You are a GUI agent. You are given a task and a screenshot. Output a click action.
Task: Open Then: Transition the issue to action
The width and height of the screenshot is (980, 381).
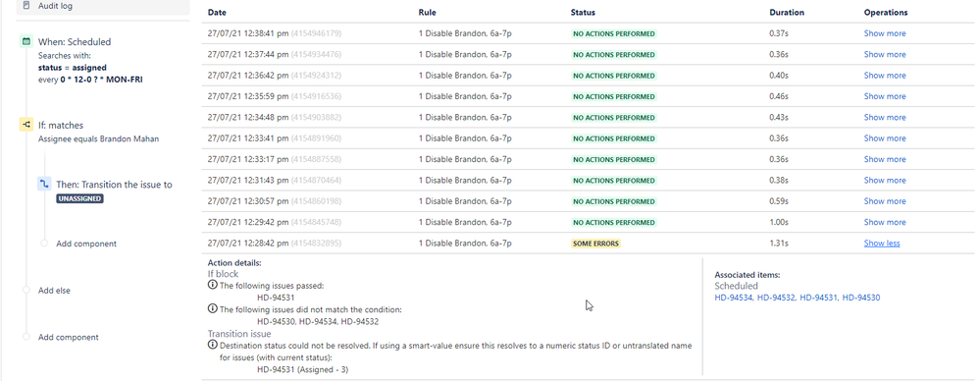click(x=115, y=185)
